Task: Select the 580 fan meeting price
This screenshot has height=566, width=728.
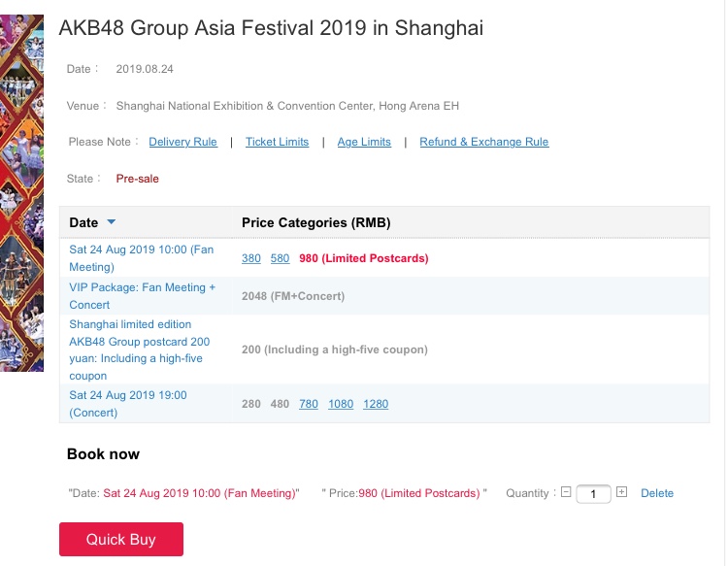Action: [x=280, y=258]
